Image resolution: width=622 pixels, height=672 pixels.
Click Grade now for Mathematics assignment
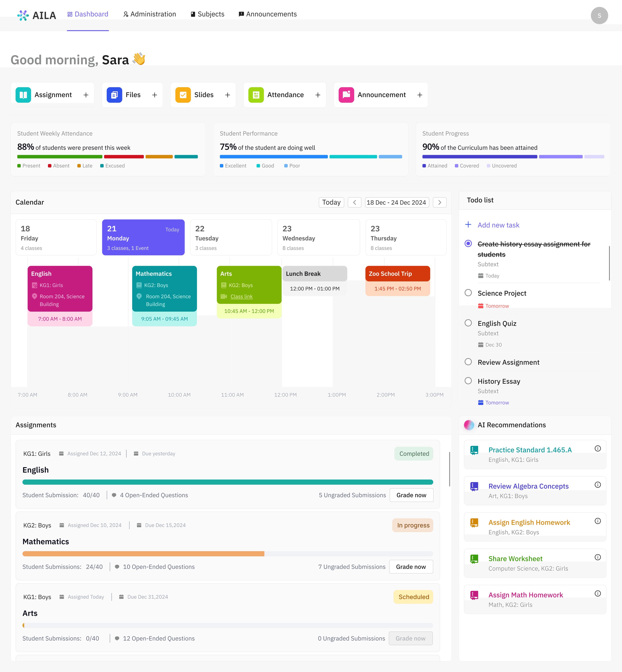pos(411,567)
